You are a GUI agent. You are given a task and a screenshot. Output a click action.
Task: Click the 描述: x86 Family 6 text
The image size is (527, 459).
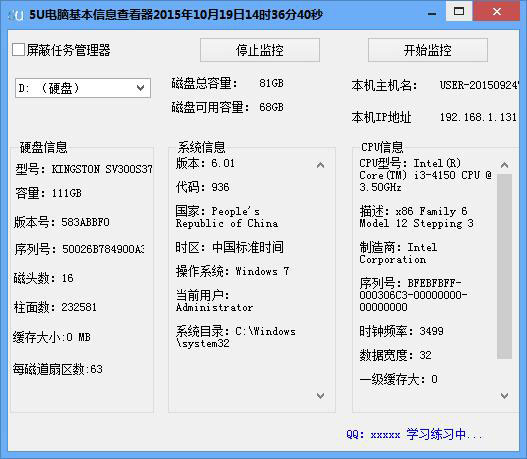point(416,217)
